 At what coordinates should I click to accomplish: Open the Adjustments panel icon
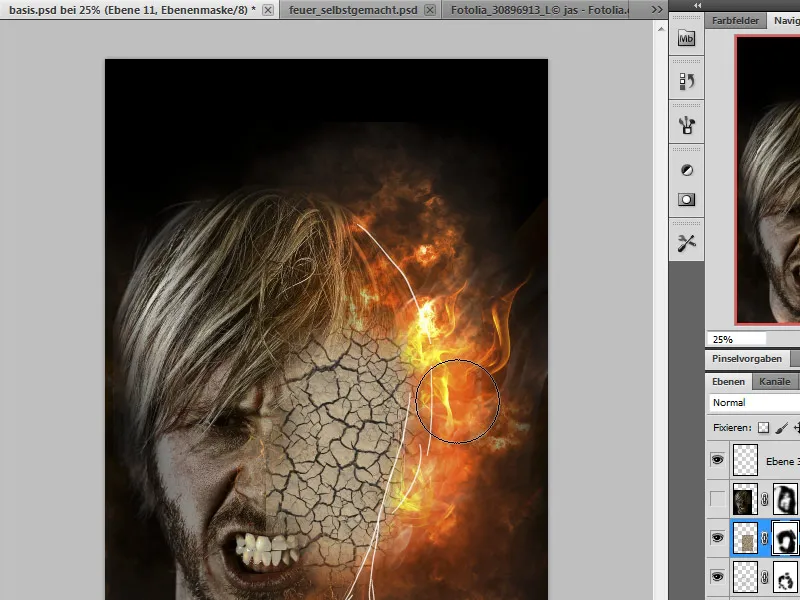point(687,169)
